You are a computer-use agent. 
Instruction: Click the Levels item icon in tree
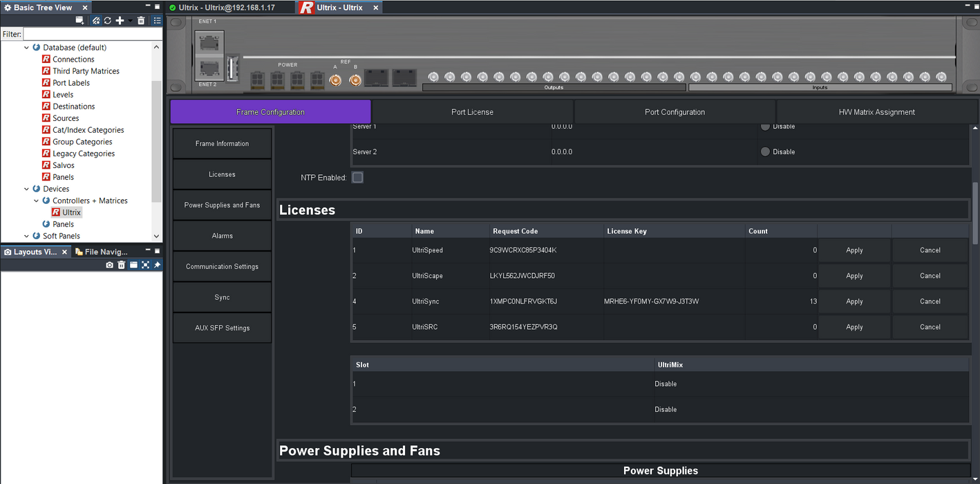pyautogui.click(x=46, y=95)
